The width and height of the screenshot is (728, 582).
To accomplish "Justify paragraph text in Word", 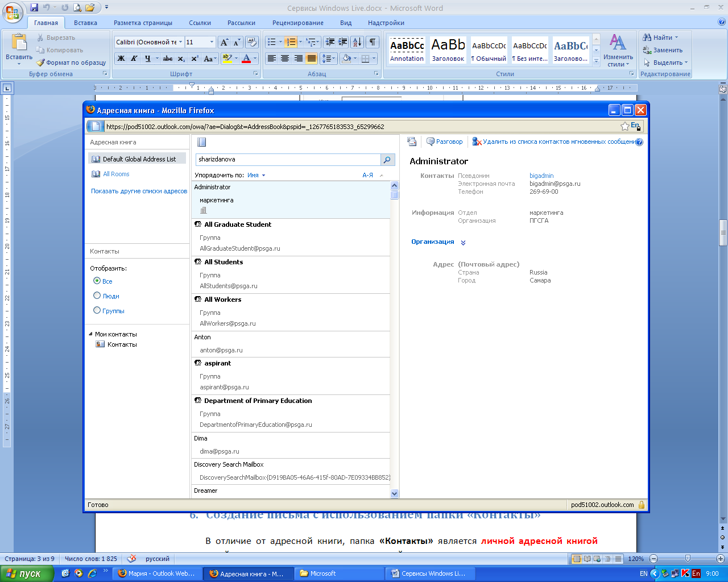I will click(311, 59).
